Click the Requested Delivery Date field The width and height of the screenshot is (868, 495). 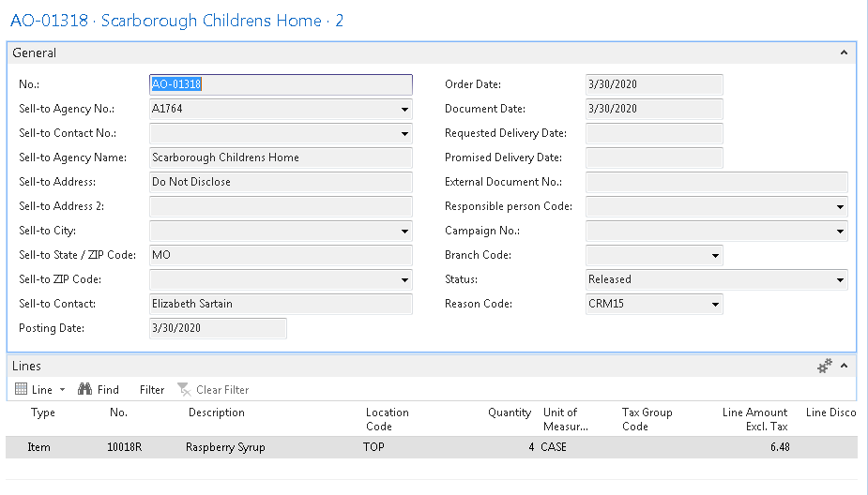point(654,133)
